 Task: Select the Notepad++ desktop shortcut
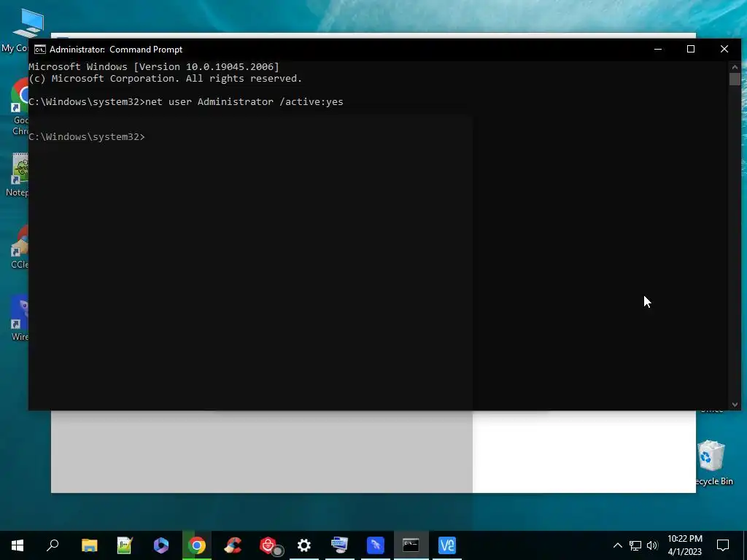[18, 175]
